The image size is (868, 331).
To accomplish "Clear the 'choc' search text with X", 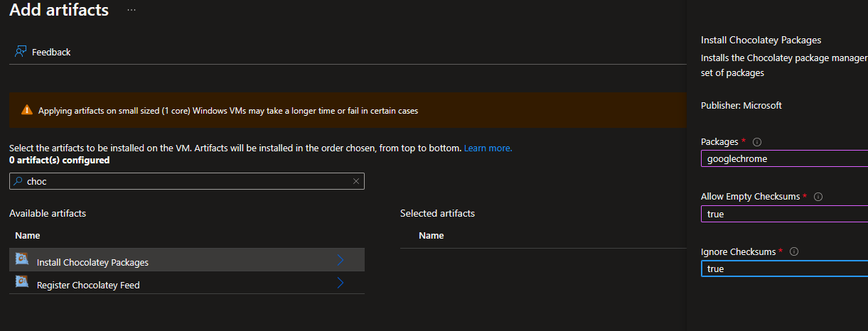I will [x=356, y=181].
